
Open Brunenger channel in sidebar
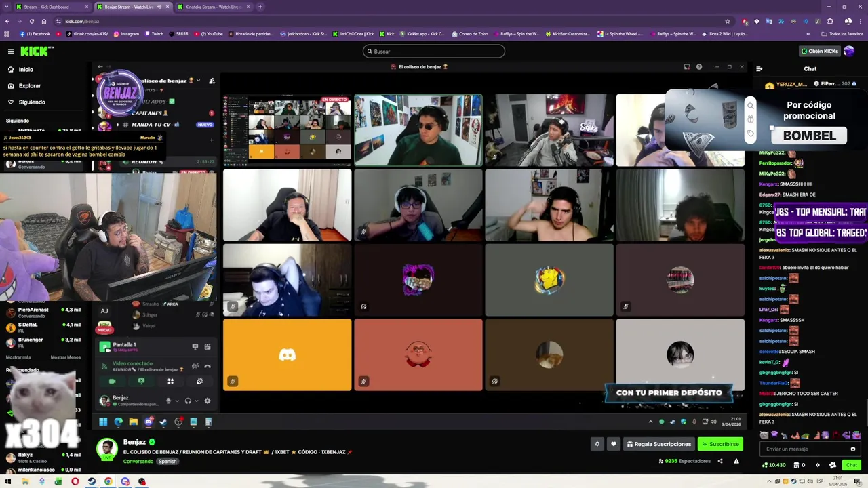(42, 342)
